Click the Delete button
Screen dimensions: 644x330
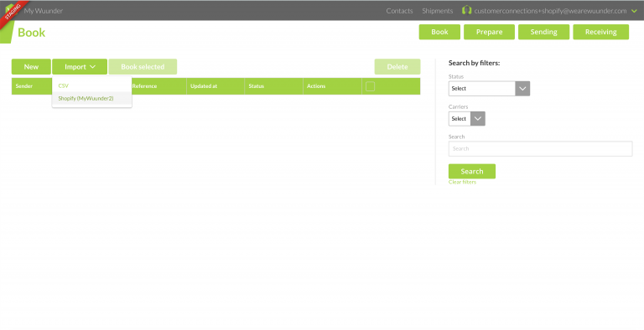pos(397,66)
